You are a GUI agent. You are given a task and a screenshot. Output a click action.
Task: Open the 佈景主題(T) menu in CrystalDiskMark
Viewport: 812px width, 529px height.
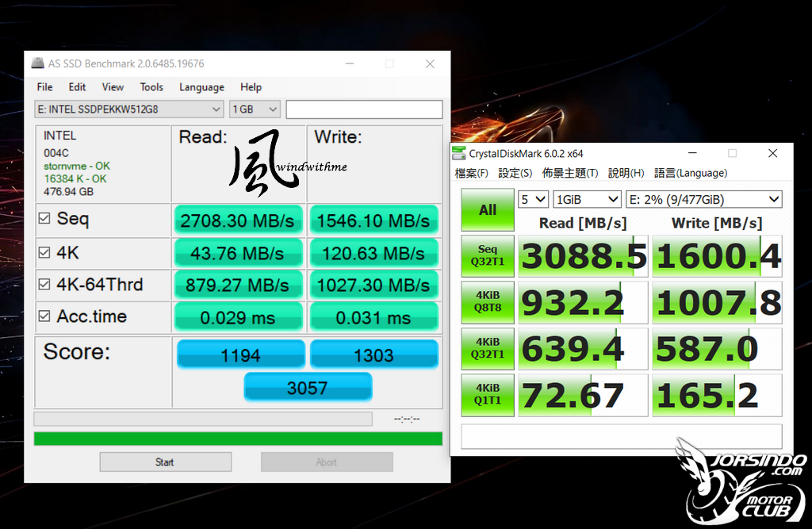tap(569, 173)
